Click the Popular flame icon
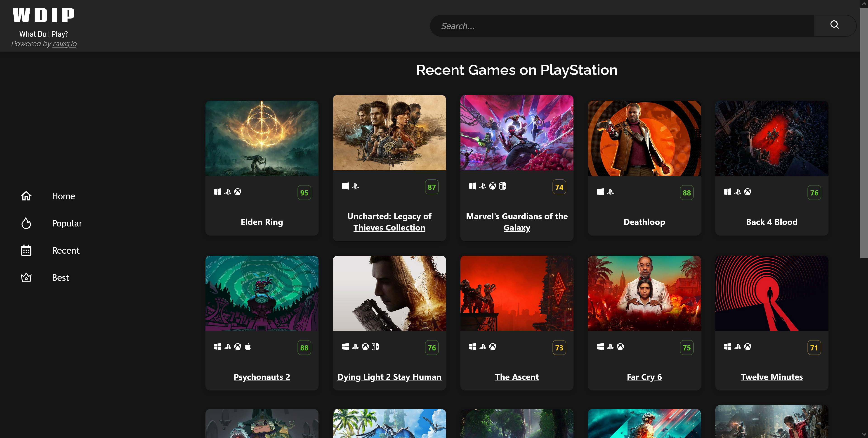The height and width of the screenshot is (438, 868). pyautogui.click(x=26, y=223)
